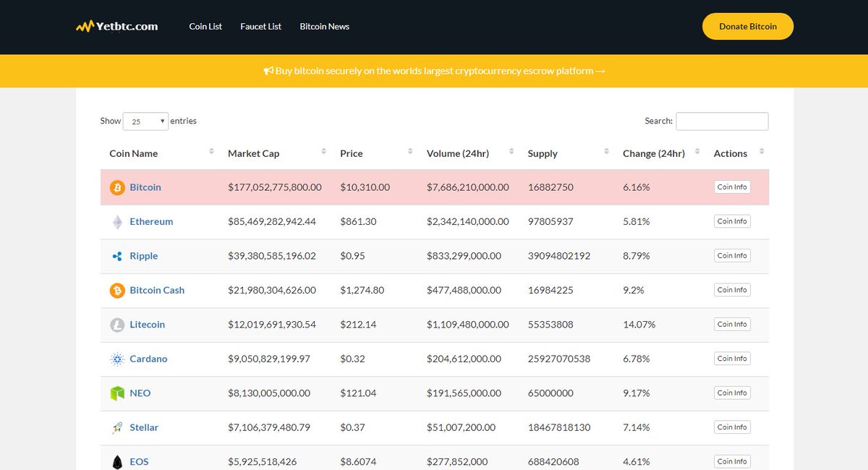The height and width of the screenshot is (470, 868).
Task: Click the Stellar rocket icon
Action: [x=117, y=428]
